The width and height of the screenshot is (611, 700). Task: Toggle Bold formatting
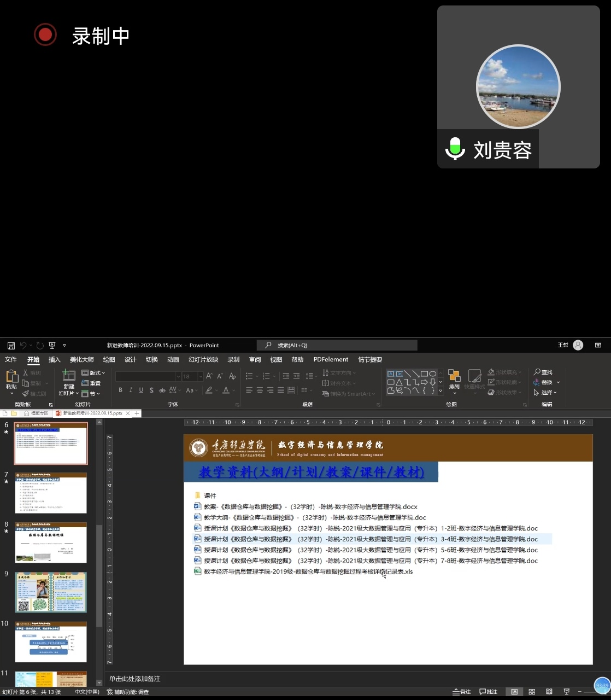[120, 390]
